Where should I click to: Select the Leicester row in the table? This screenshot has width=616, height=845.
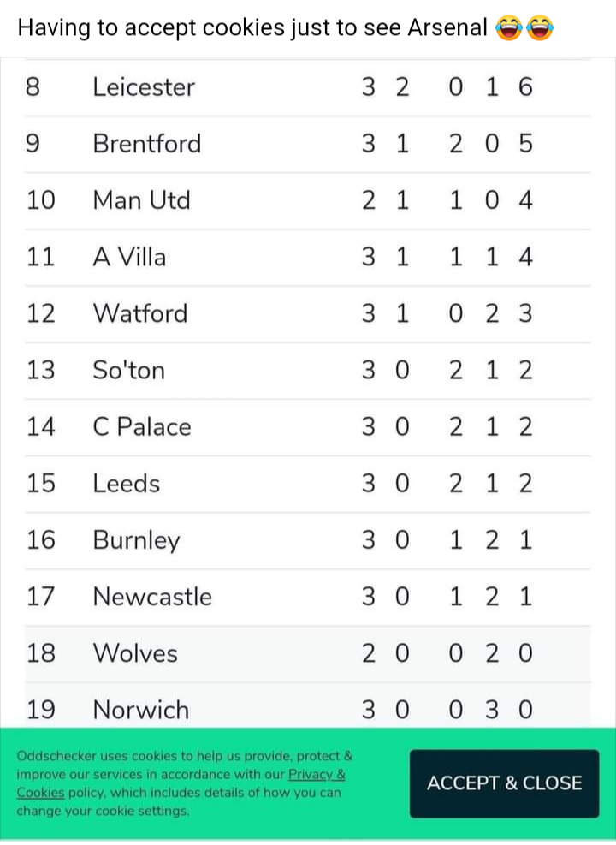point(307,87)
